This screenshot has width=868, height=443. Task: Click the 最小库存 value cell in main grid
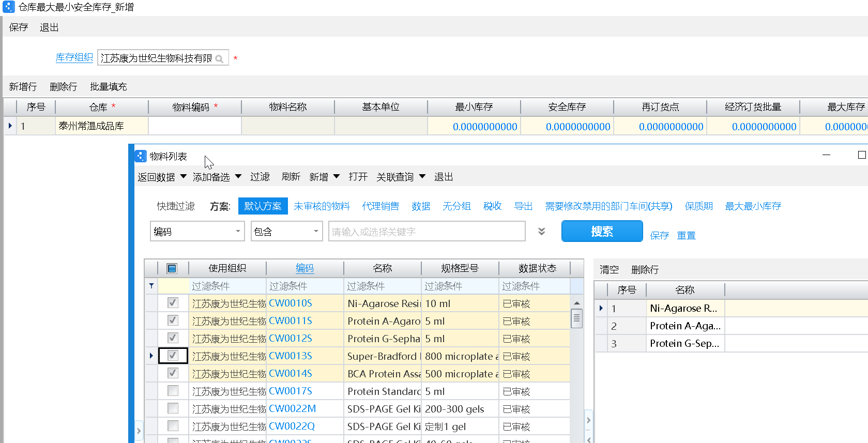pyautogui.click(x=474, y=126)
